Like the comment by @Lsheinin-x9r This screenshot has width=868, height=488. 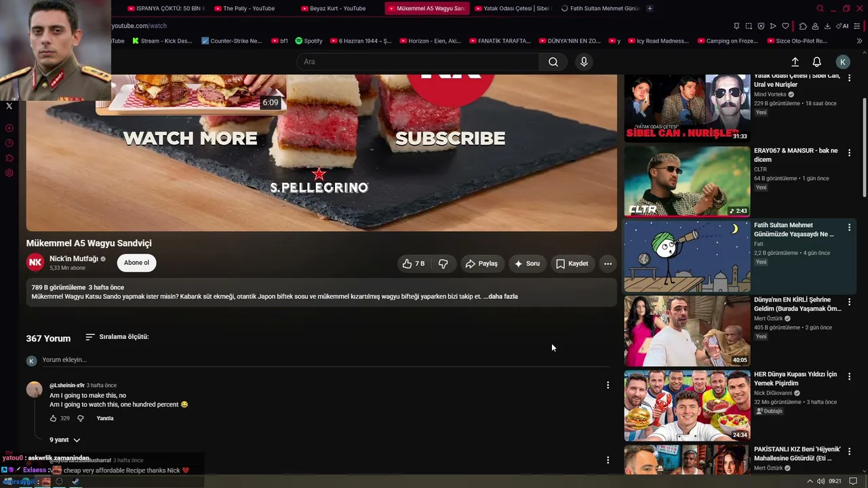tap(54, 418)
